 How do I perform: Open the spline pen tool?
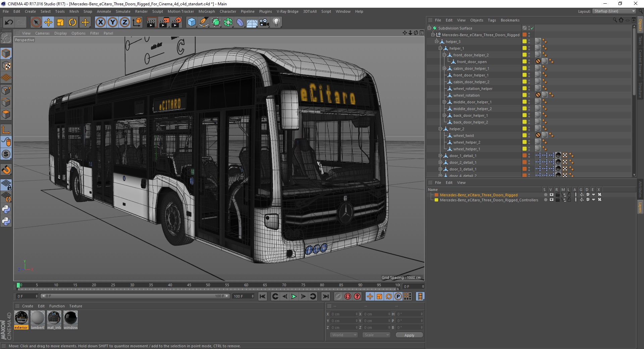[x=204, y=22]
